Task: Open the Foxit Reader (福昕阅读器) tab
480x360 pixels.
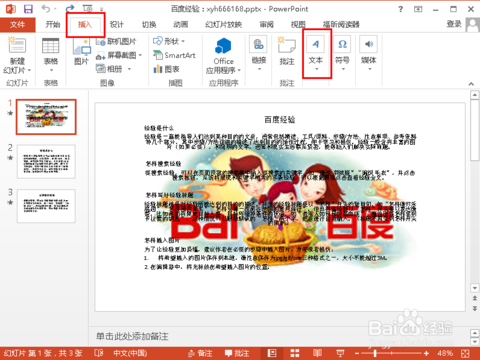Action: (x=341, y=24)
